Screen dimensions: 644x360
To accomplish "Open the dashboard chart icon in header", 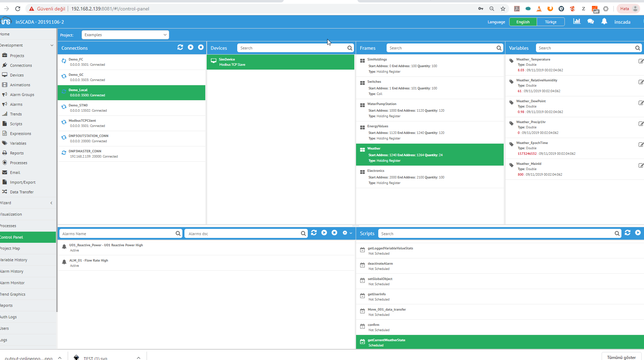I will [577, 22].
